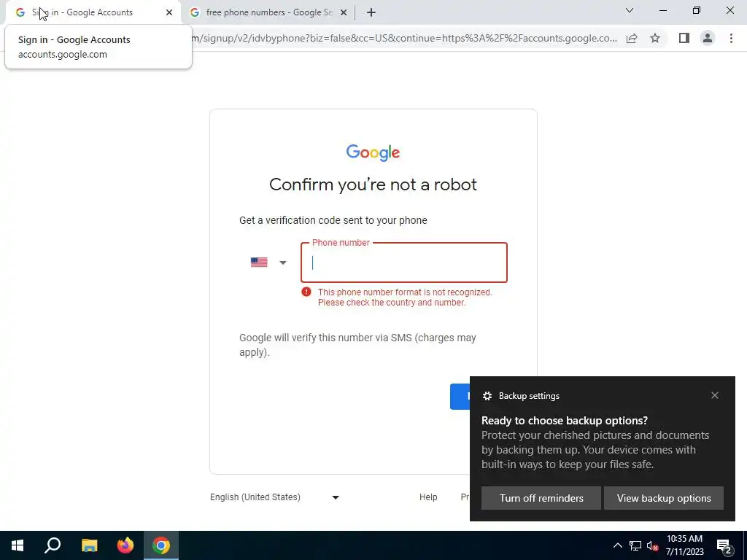This screenshot has height=560, width=747.
Task: Open the US flag country selector
Action: [x=268, y=262]
